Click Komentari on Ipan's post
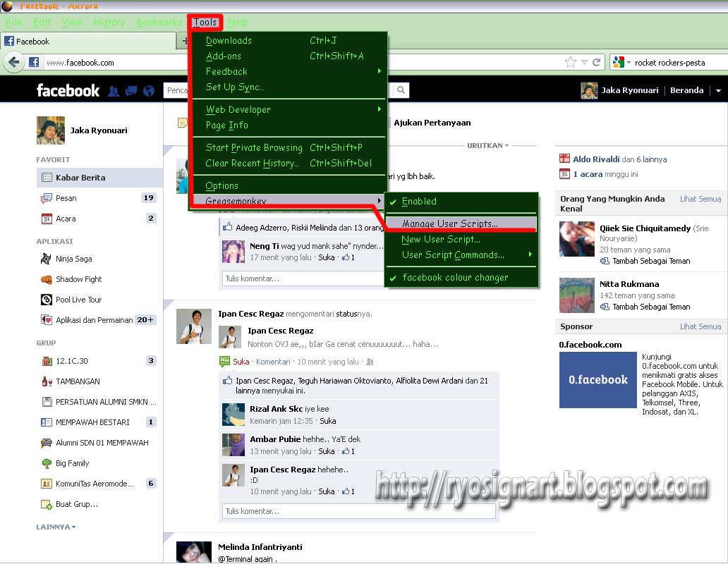This screenshot has width=728, height=564. [x=273, y=362]
